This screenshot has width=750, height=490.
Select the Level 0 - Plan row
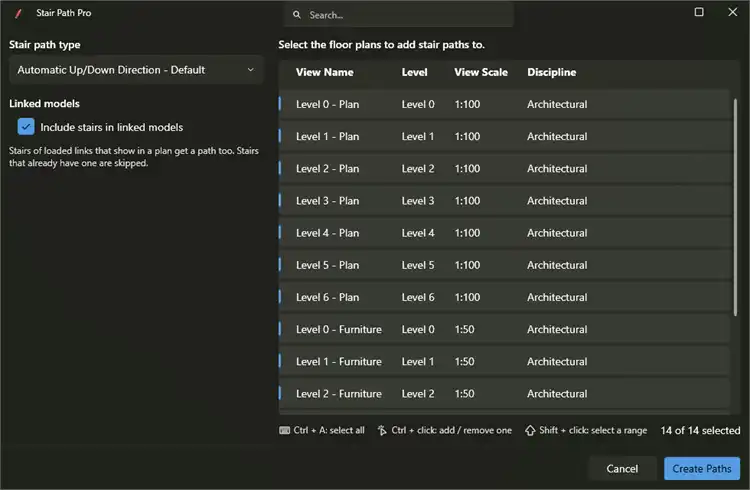pyautogui.click(x=504, y=104)
